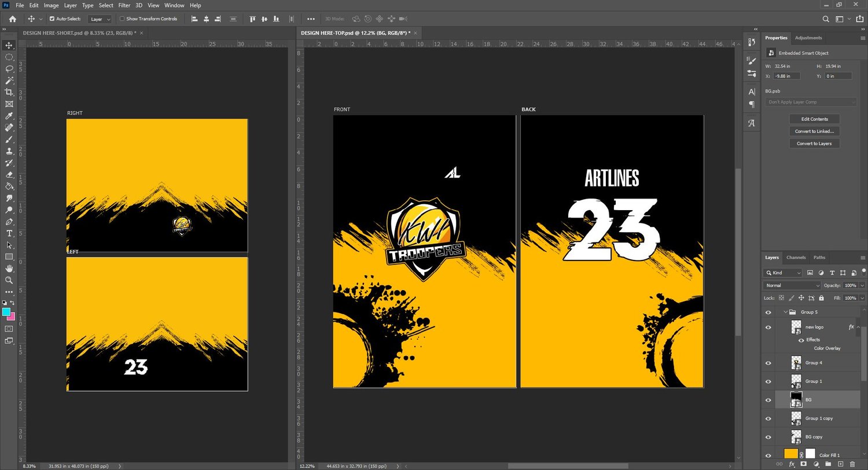The height and width of the screenshot is (470, 868).
Task: Hide the Group 4 layer
Action: pyautogui.click(x=768, y=363)
